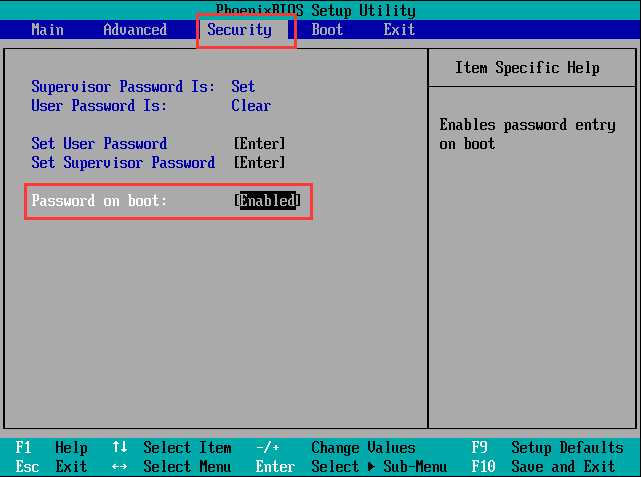Open the Boot menu tab
The height and width of the screenshot is (477, 641).
327,29
